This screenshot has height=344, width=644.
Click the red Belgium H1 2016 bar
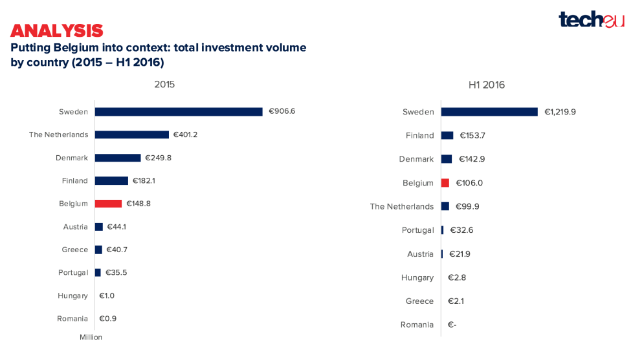click(x=445, y=183)
